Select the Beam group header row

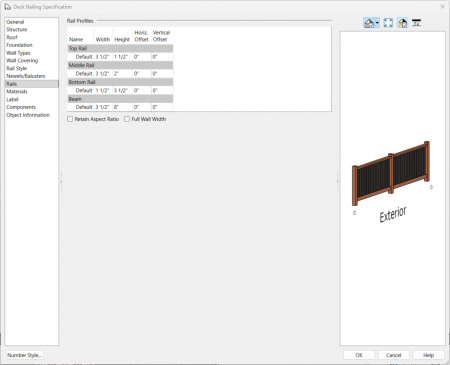(120, 99)
